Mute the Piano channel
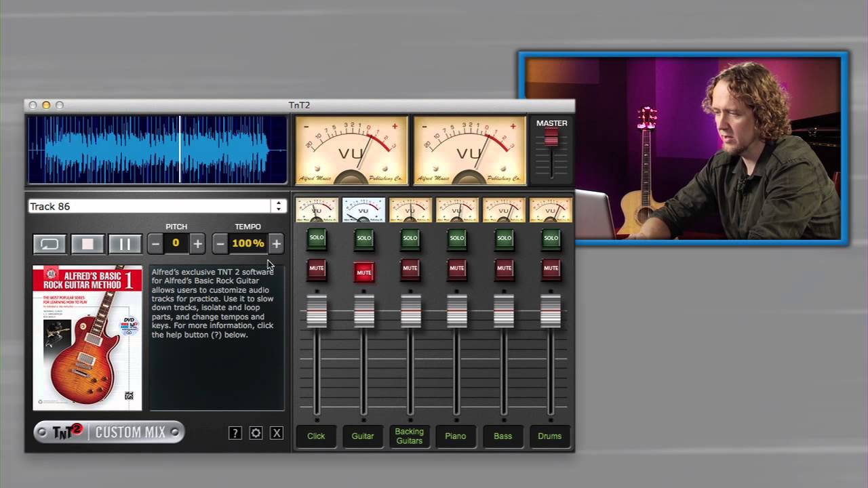 point(457,268)
